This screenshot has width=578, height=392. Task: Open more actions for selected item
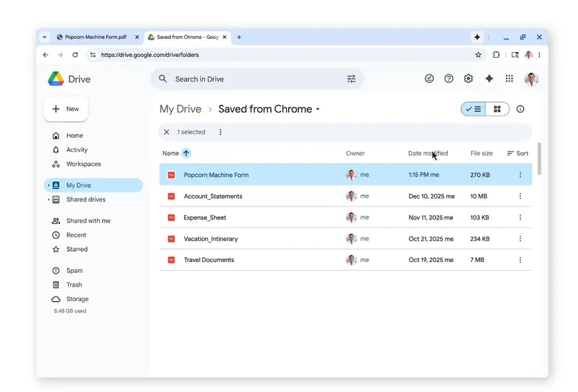click(x=220, y=132)
